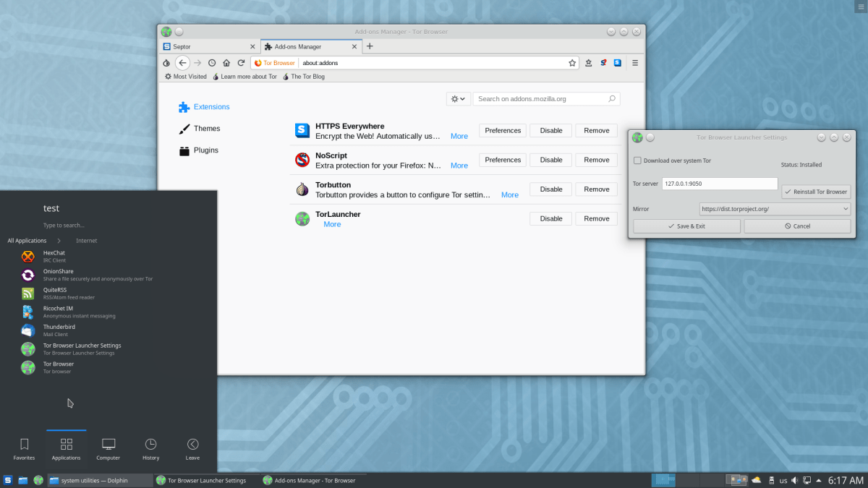Select the NoScript extension icon in toolbar
The width and height of the screenshot is (868, 488).
click(x=603, y=63)
